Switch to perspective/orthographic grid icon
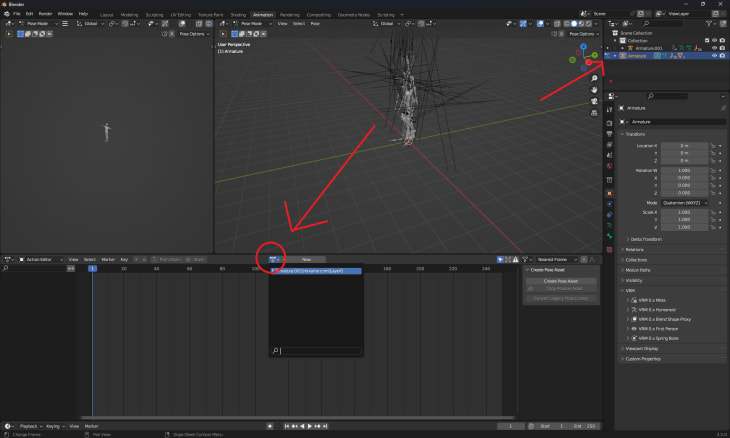Screen dimensions: 730x438 point(594,111)
